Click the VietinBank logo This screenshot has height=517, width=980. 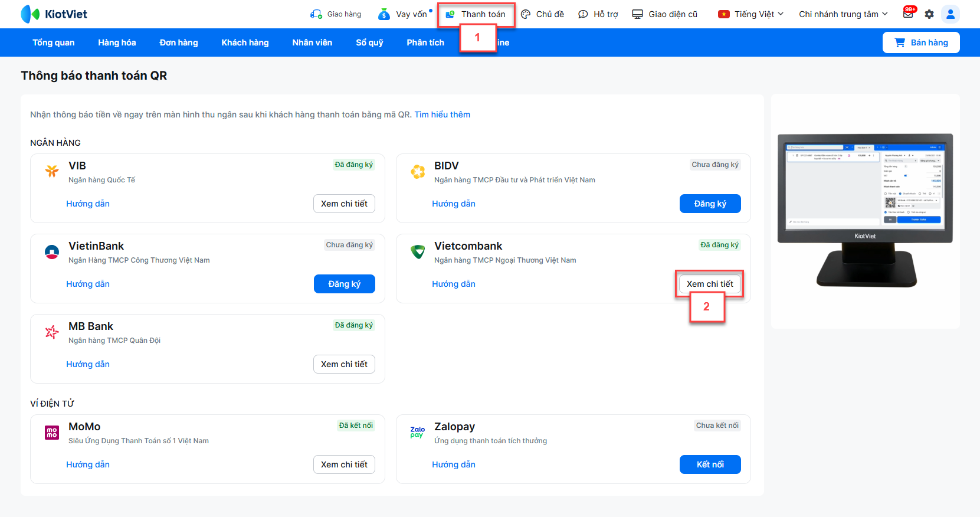point(52,252)
